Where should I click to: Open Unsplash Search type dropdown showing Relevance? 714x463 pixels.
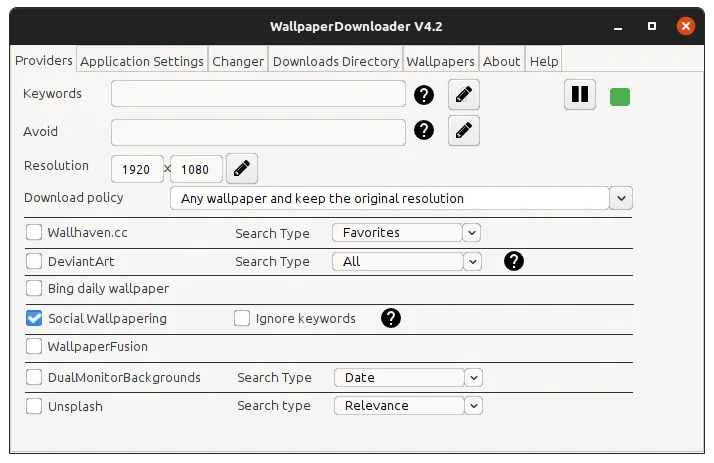click(x=408, y=406)
